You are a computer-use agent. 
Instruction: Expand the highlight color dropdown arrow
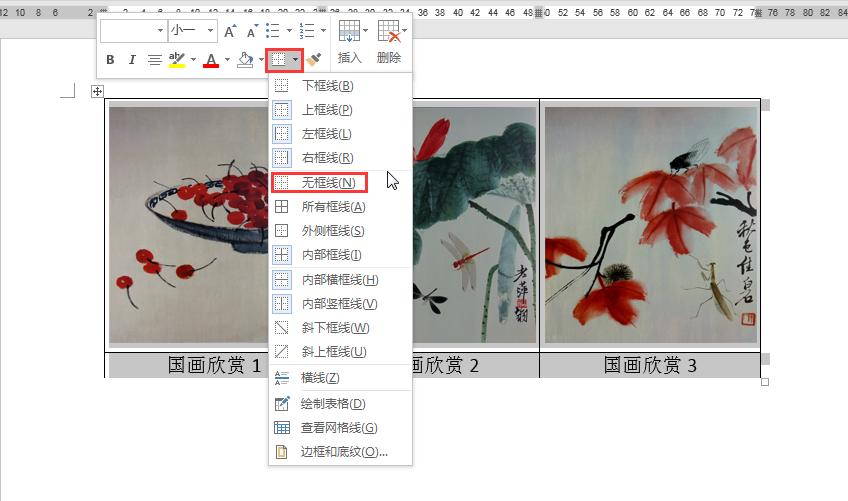tap(193, 60)
